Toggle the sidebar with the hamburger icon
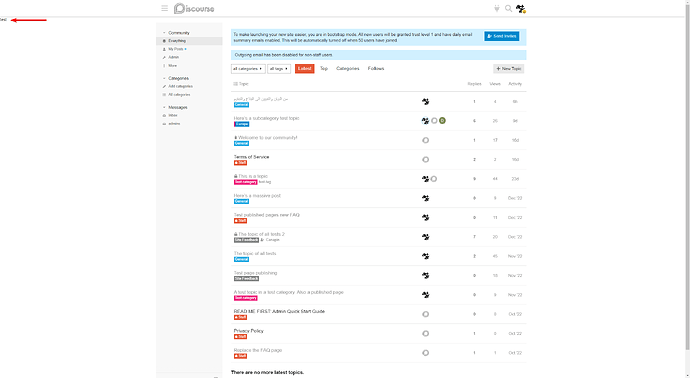This screenshot has width=690, height=378. click(165, 8)
